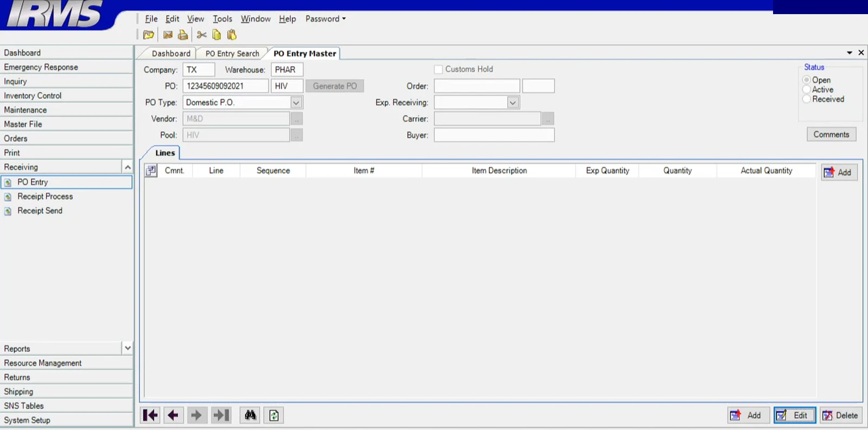Click the Buyer input field
The width and height of the screenshot is (868, 430).
coord(494,135)
